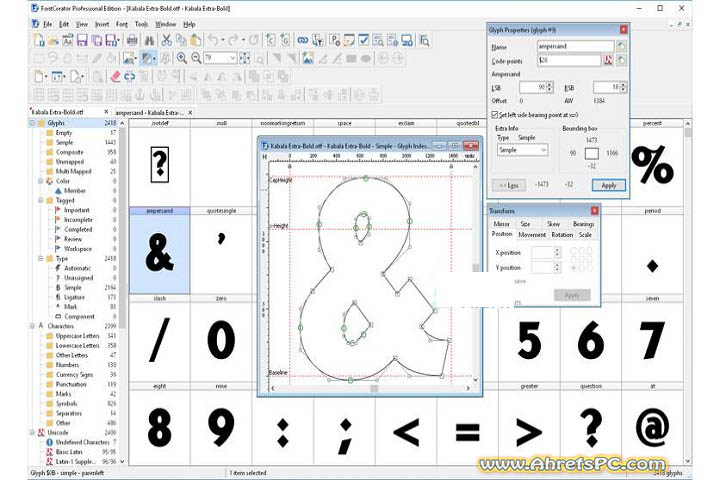Open the Font menu
This screenshot has height=480, width=720.
[122, 24]
